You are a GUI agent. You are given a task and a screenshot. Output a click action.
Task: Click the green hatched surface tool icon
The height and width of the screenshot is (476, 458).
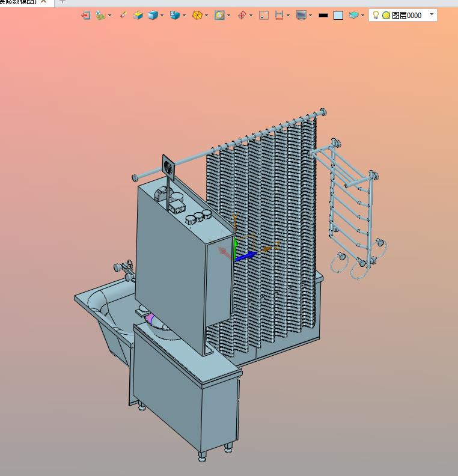pos(100,15)
